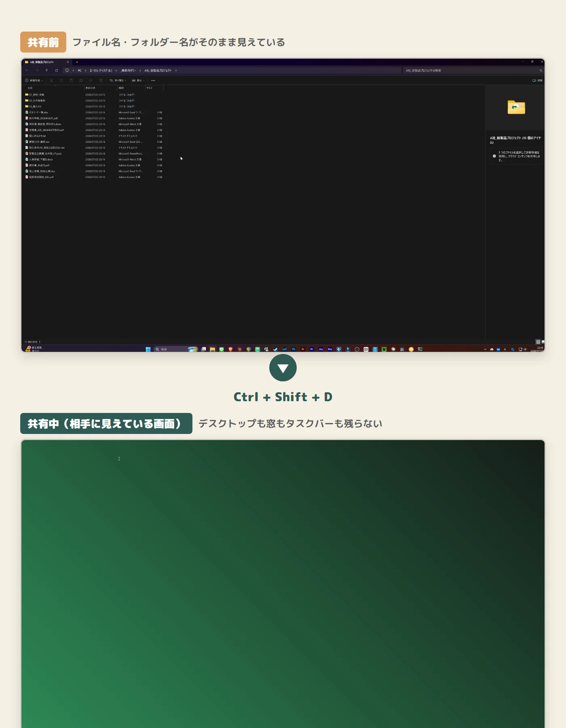
Task: Click the Copy icon in Explorer toolbar
Action: point(61,80)
